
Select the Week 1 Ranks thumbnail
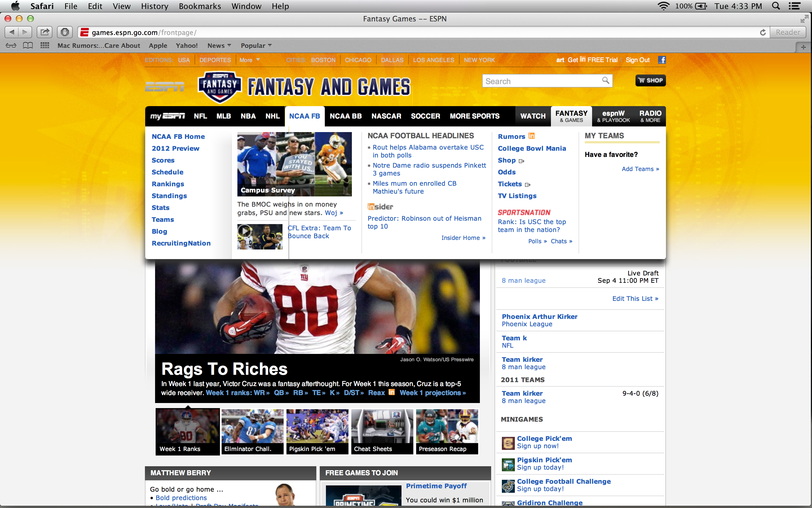(x=187, y=432)
